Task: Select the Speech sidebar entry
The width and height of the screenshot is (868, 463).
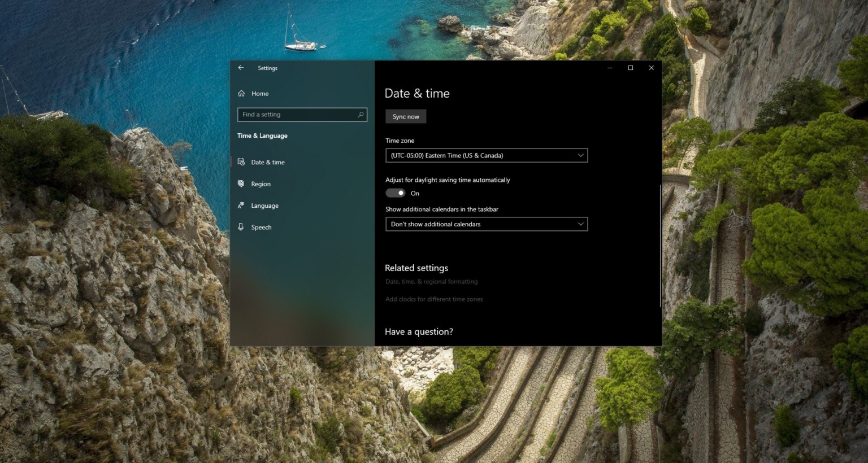Action: pos(261,226)
